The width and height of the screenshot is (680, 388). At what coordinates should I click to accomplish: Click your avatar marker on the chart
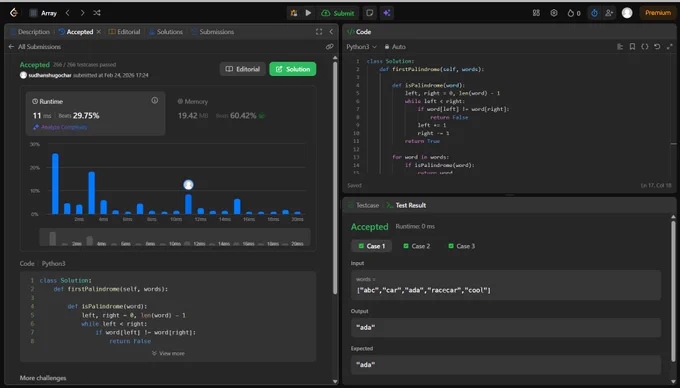tap(188, 185)
